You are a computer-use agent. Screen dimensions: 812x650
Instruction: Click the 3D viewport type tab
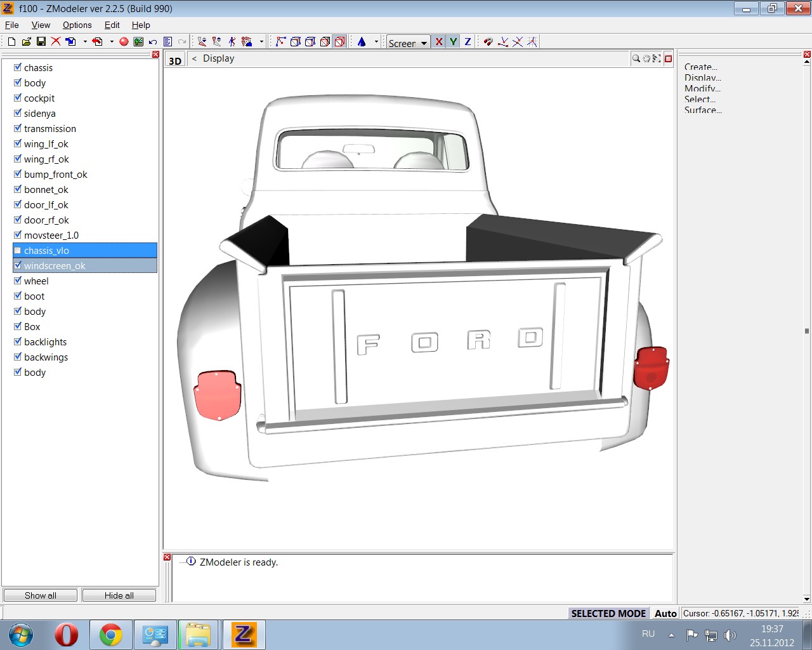[175, 60]
